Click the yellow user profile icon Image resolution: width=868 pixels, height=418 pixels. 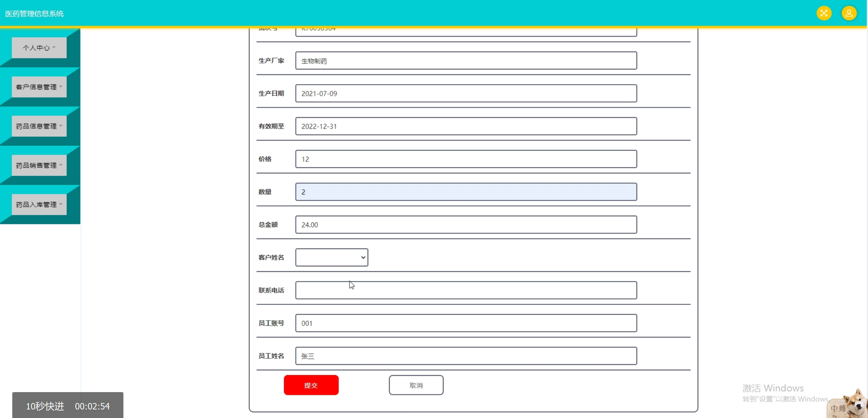point(849,13)
